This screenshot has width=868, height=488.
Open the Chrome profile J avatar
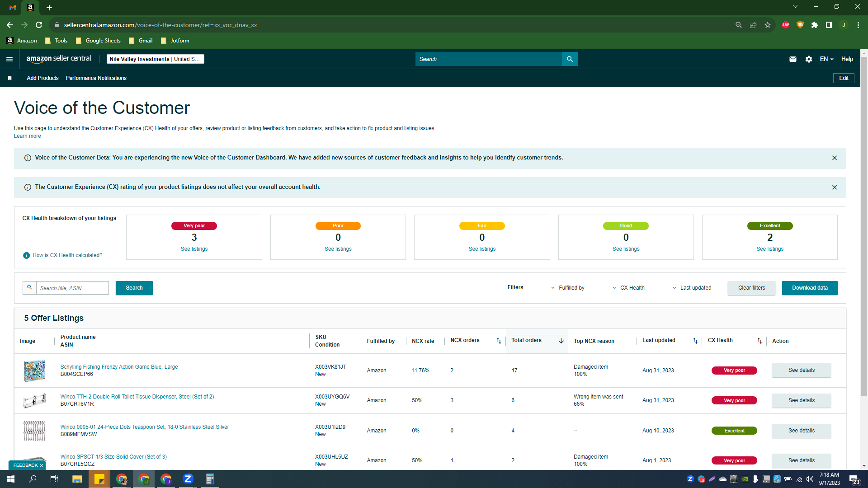(x=844, y=25)
